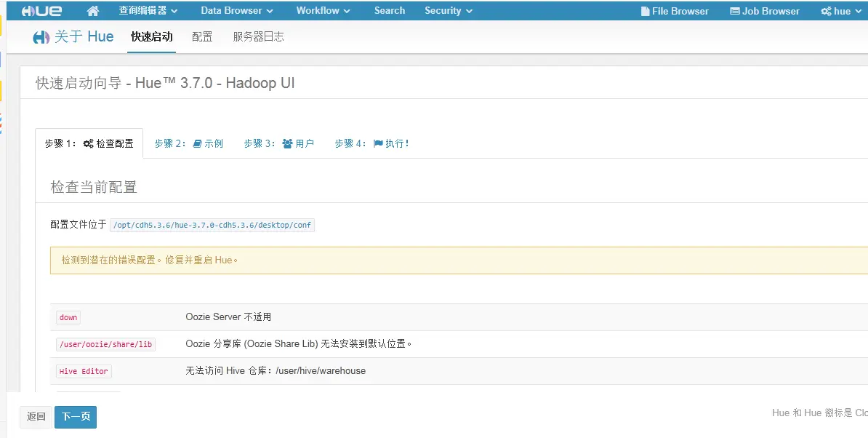Select 步骤 1 检查配置 tab
This screenshot has height=438, width=868.
tap(89, 143)
